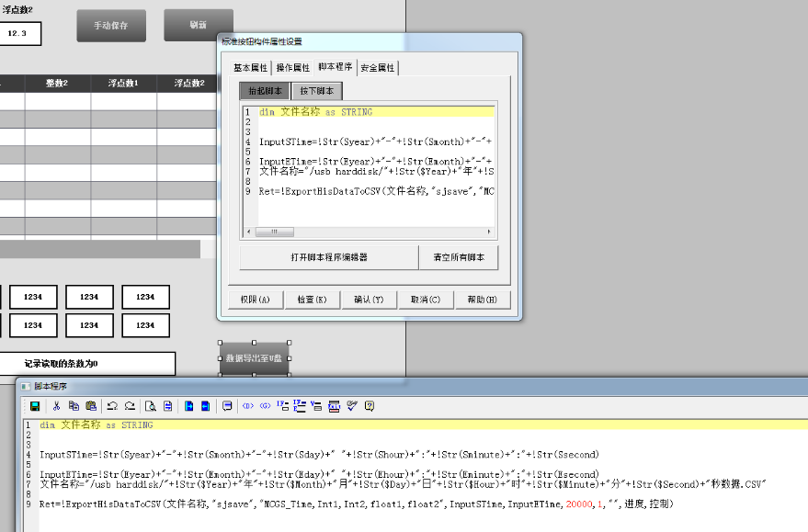
Task: Click Ret=!ExportHisDataToCSV line in dialog preview
Action: pos(377,192)
